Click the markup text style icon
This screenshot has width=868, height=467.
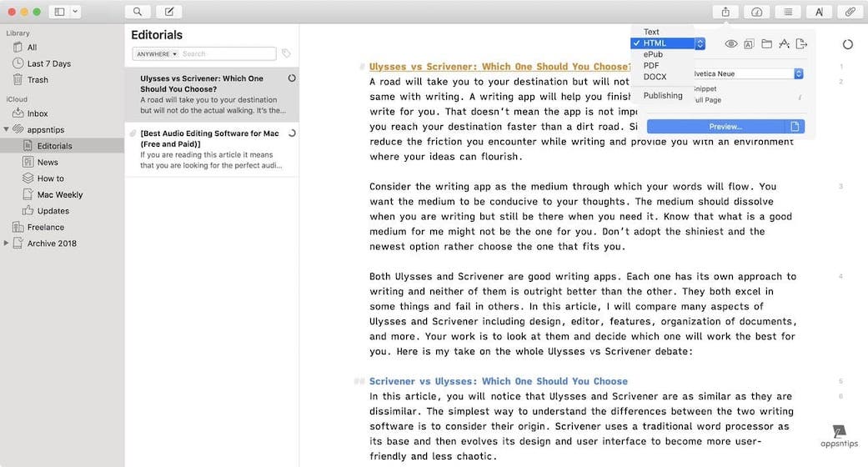(819, 12)
